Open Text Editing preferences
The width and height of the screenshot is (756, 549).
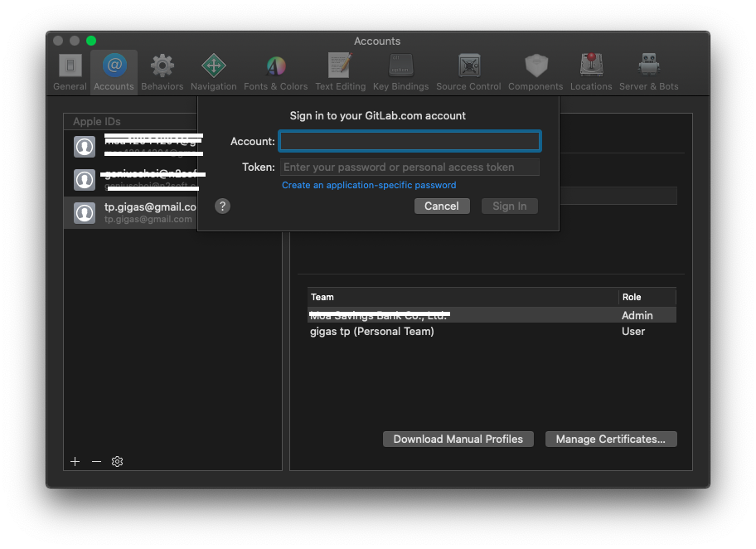coord(341,72)
